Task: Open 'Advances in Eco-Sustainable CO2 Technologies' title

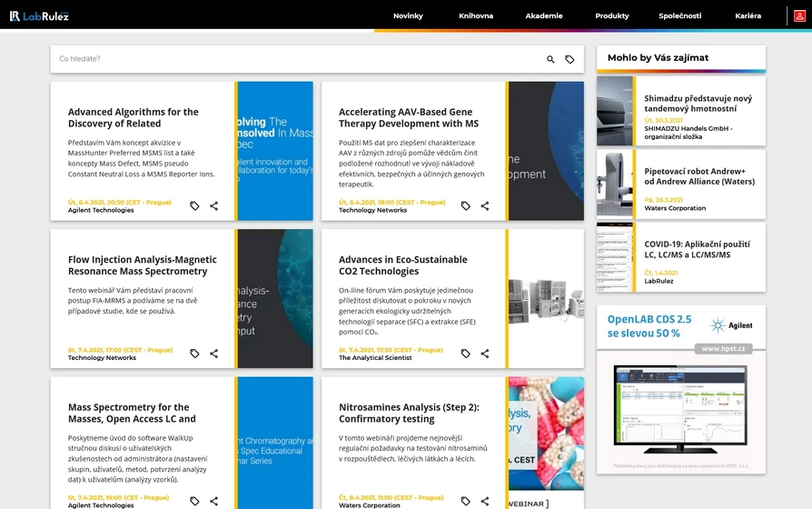Action: pos(403,265)
